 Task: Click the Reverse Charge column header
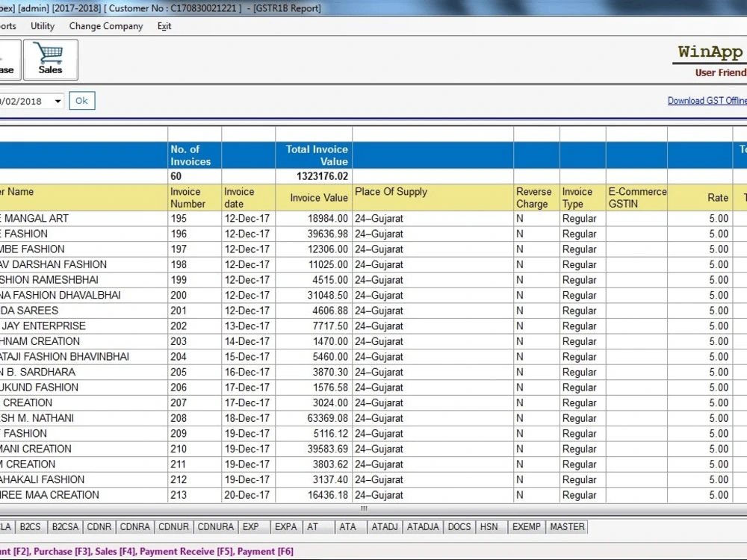pyautogui.click(x=536, y=198)
